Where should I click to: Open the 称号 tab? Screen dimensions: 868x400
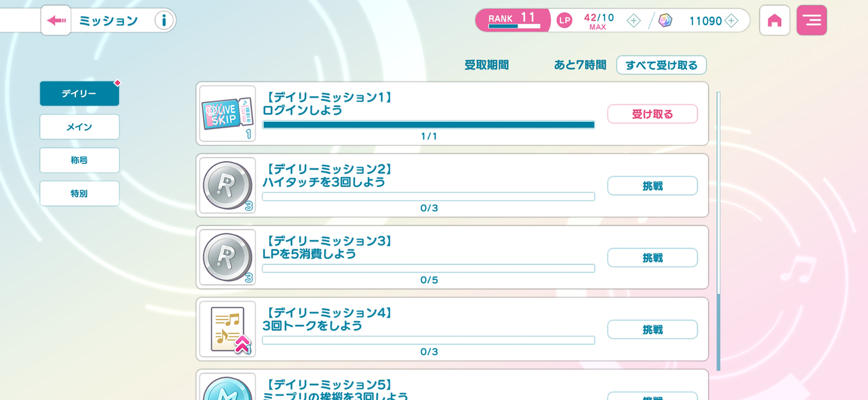coord(79,160)
